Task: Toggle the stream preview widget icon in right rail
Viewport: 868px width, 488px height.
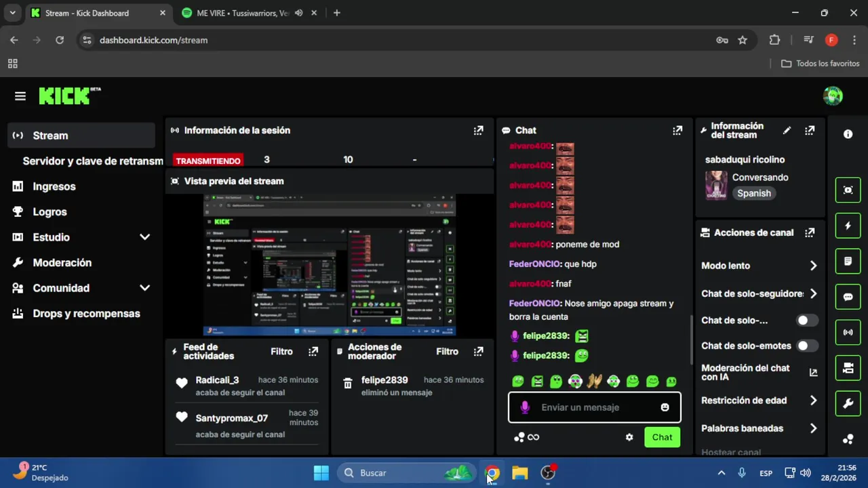Action: coord(848,190)
